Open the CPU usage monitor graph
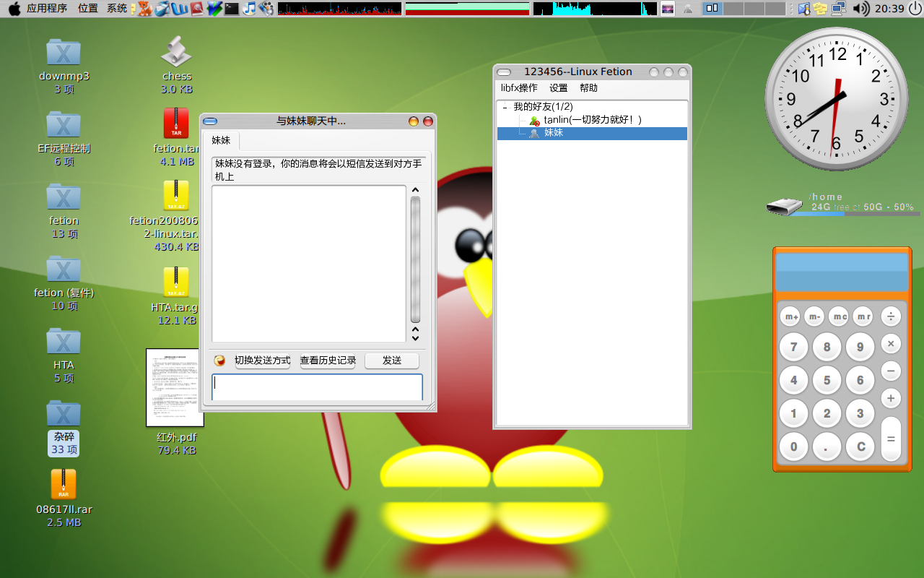The height and width of the screenshot is (578, 924). [x=339, y=9]
